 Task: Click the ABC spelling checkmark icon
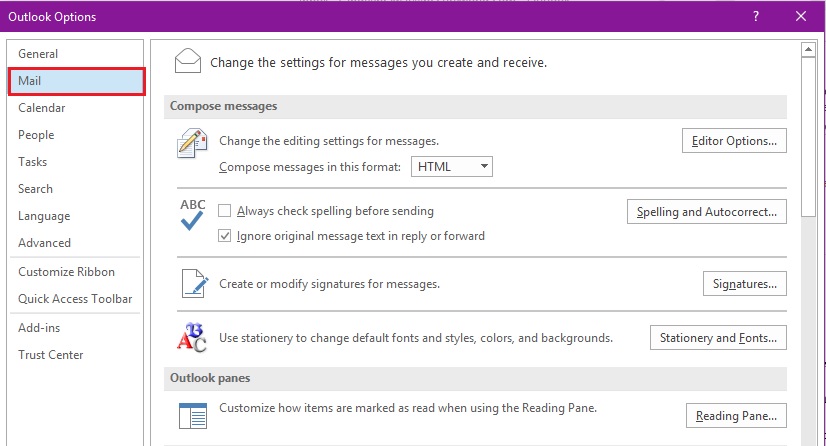[x=192, y=215]
